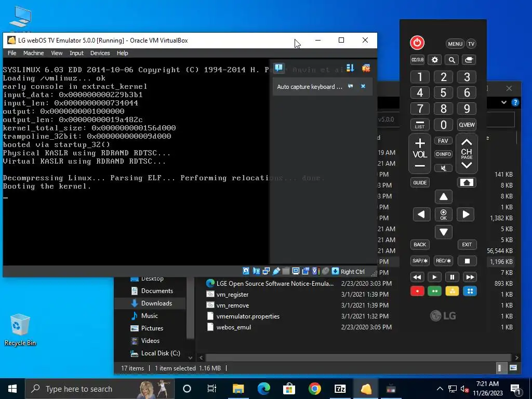Go to previous channel with CH down

click(x=467, y=166)
